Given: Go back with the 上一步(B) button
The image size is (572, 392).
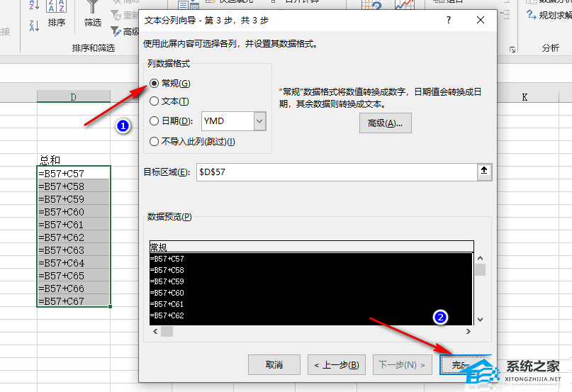Looking at the screenshot, I should pyautogui.click(x=337, y=365).
